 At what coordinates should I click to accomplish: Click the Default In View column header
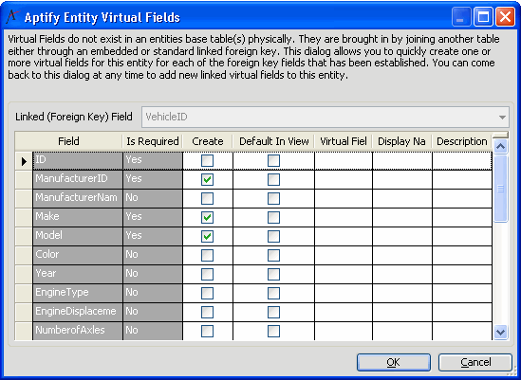(273, 141)
